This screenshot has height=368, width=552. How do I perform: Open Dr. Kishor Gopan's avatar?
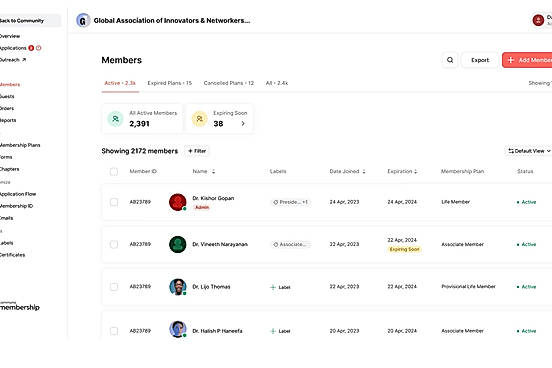click(178, 202)
